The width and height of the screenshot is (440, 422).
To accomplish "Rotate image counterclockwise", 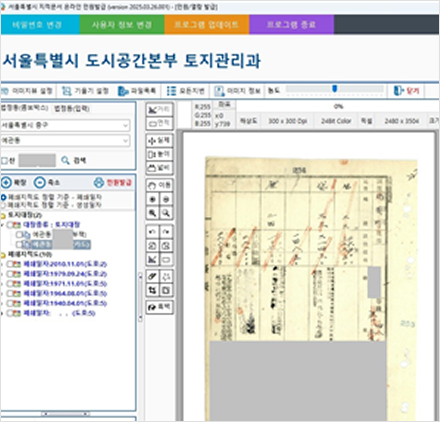I will click(x=153, y=246).
